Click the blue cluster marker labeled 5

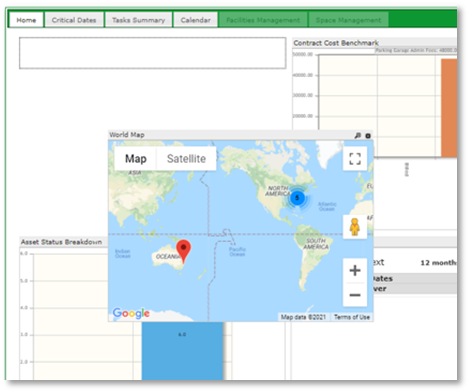(x=297, y=198)
